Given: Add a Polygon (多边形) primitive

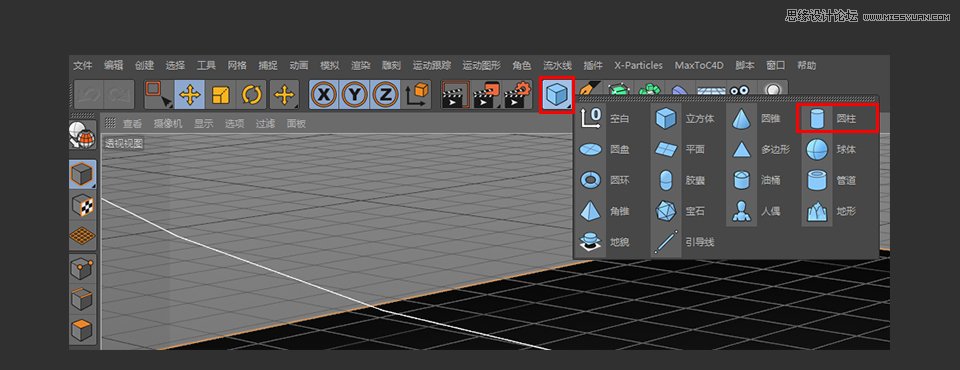Looking at the screenshot, I should [760, 149].
